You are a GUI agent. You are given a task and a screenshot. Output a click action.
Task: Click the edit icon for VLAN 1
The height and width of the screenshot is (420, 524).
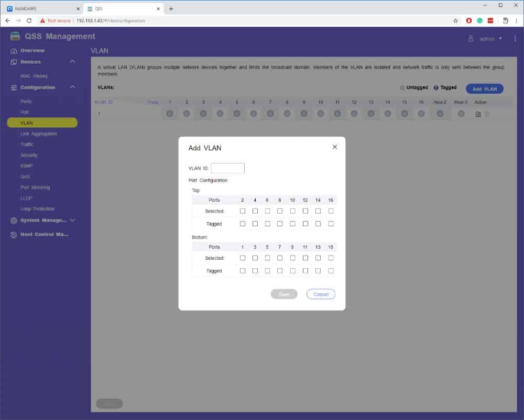(x=478, y=114)
